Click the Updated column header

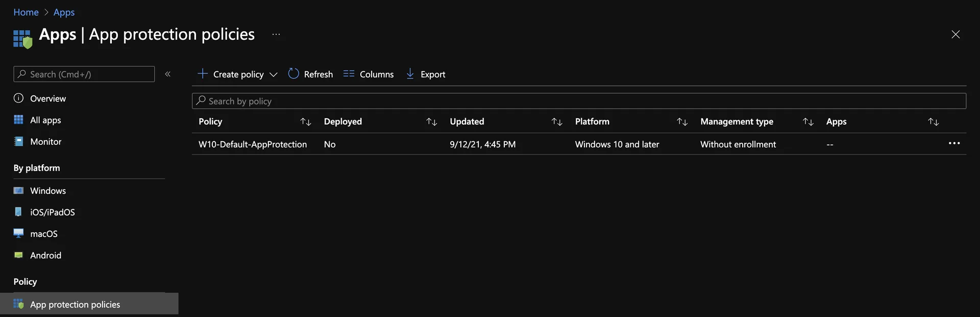[467, 121]
